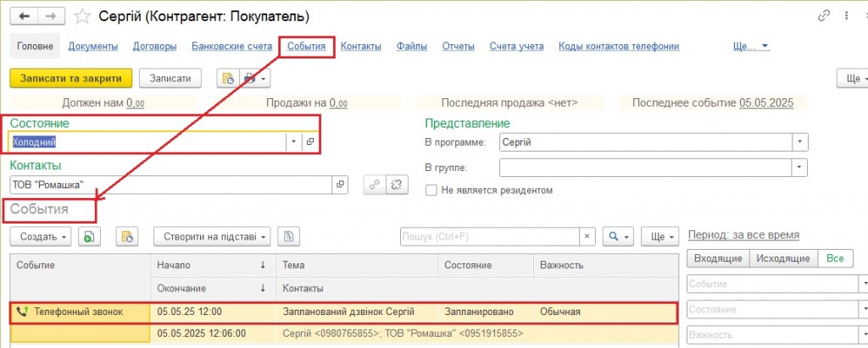Click the back navigation arrow
The width and height of the screenshot is (868, 348).
click(x=23, y=16)
